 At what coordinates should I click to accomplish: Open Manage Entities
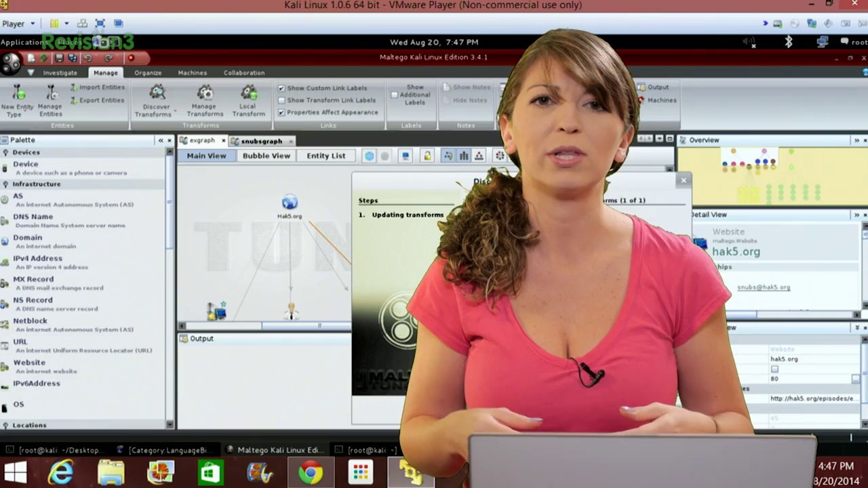point(50,100)
